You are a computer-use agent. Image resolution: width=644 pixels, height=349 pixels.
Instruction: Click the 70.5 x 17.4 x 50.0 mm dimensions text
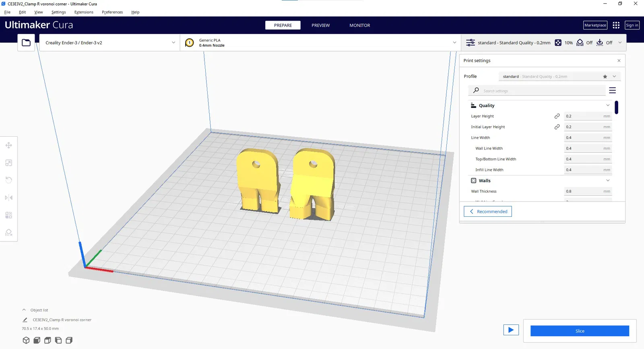point(40,329)
